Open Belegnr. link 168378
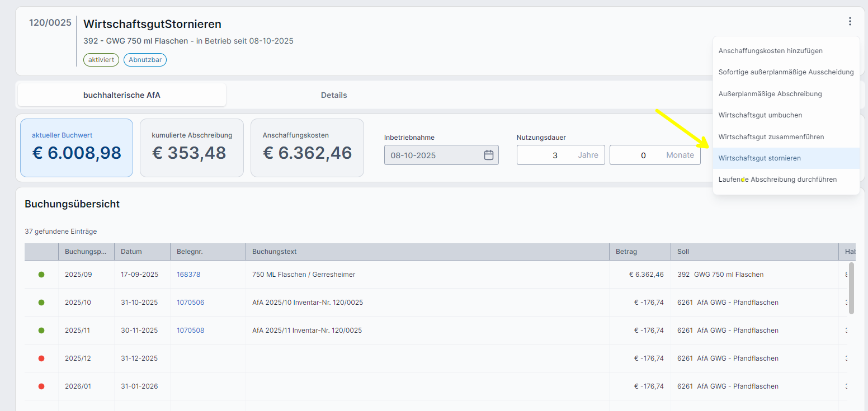Screen dimensions: 868x411 188,275
